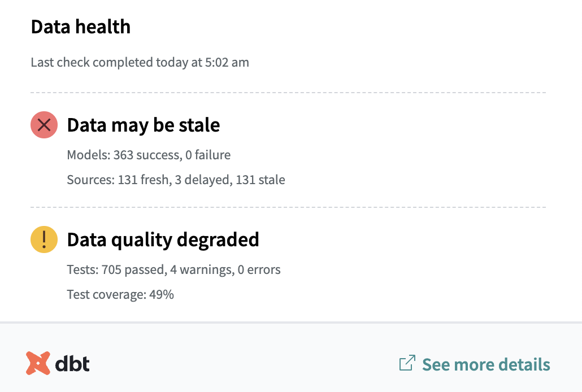Select the Sources freshness summary line
Screen dimensions: 582x392
(176, 180)
